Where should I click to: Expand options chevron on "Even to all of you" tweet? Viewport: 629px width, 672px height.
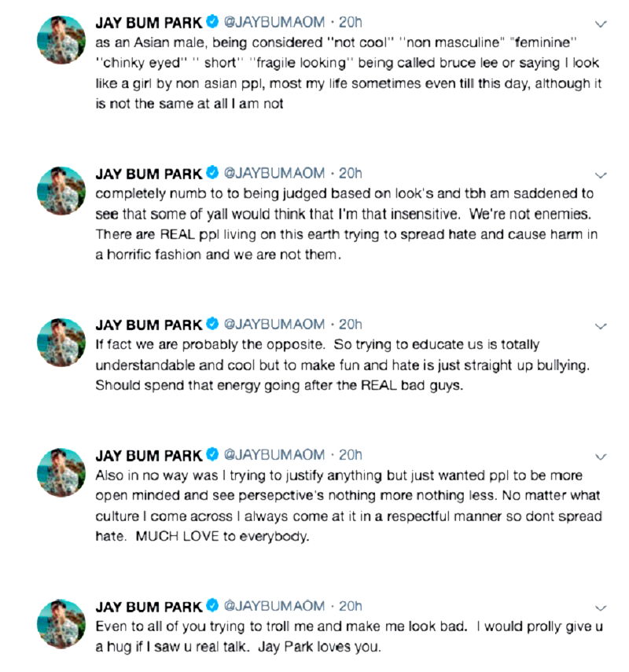(601, 608)
